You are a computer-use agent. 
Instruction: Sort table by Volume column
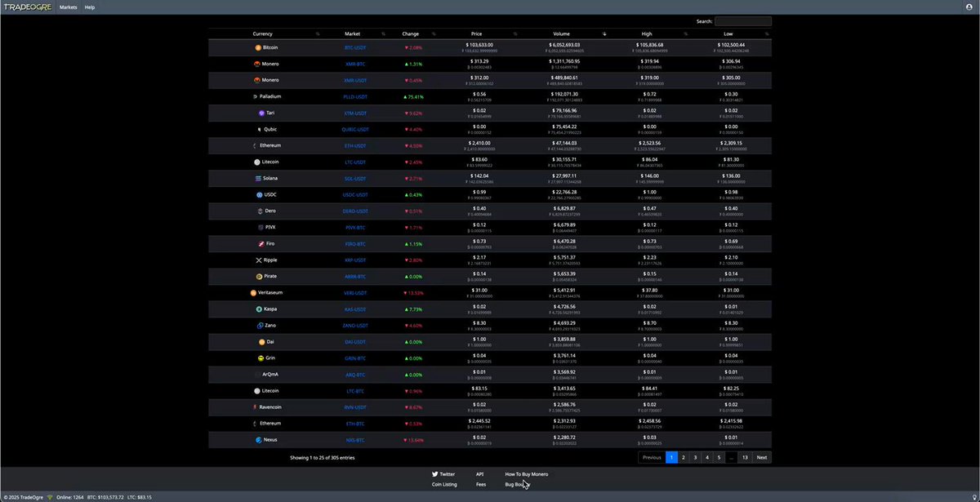tap(562, 33)
